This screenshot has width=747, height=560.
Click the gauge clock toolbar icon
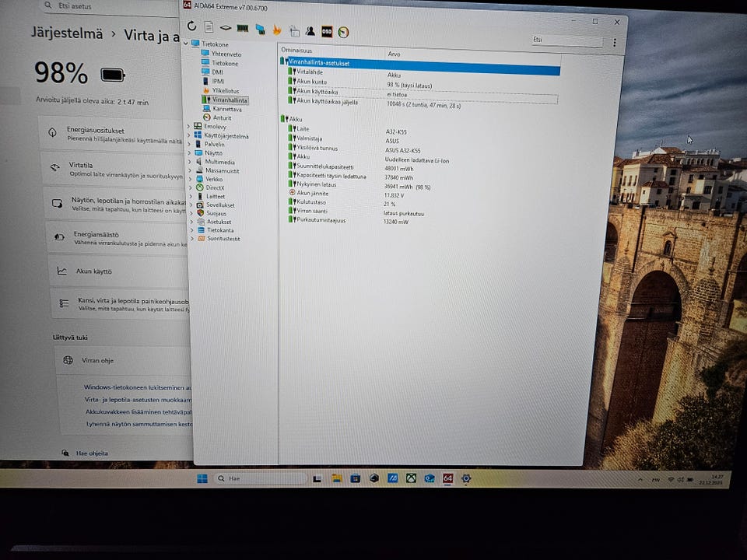coord(343,33)
